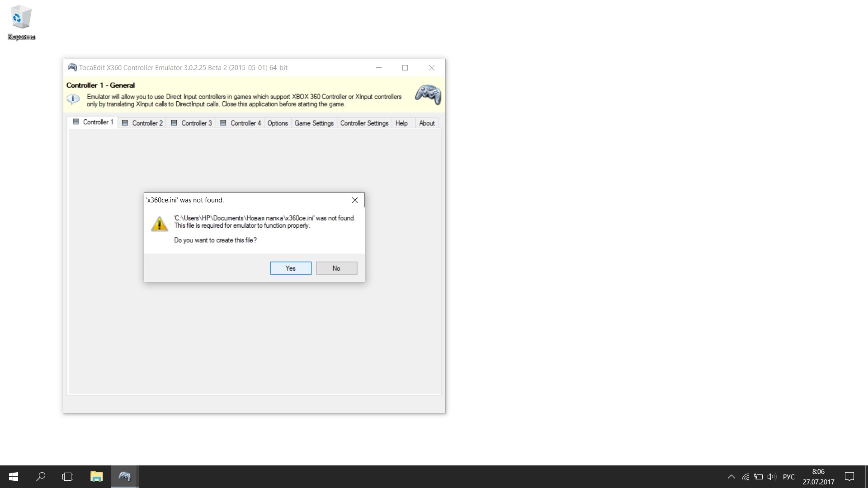Open Task View from the taskbar
Image resolution: width=868 pixels, height=488 pixels.
coord(68,477)
